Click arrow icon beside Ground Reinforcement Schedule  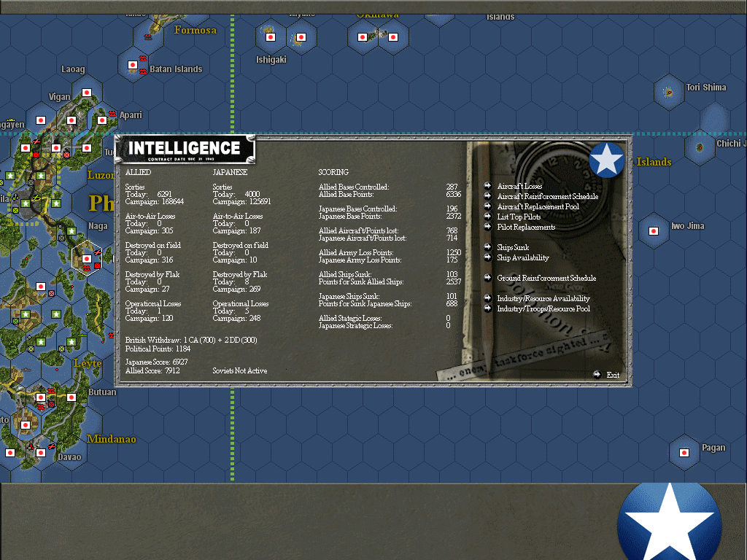click(487, 278)
